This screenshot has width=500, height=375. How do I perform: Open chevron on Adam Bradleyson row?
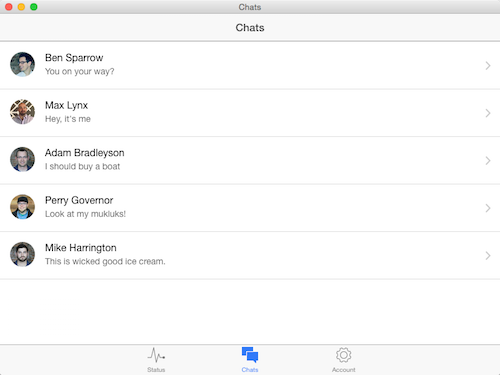click(488, 161)
